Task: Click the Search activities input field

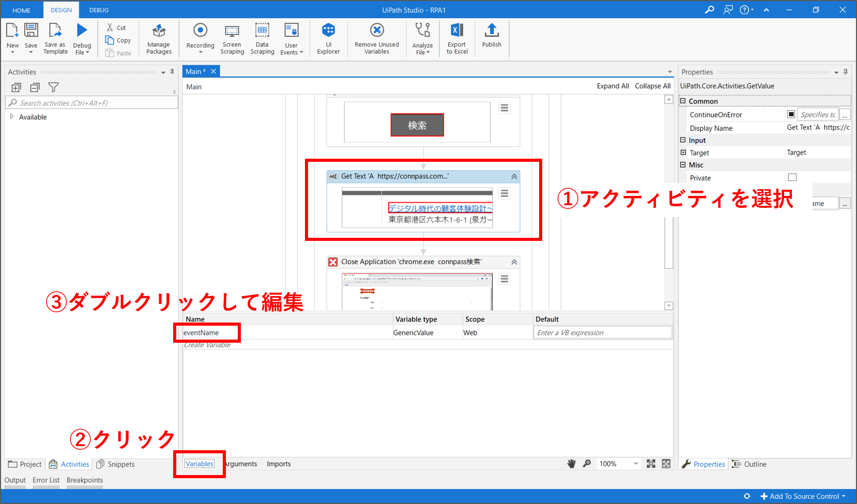Action: tap(93, 103)
